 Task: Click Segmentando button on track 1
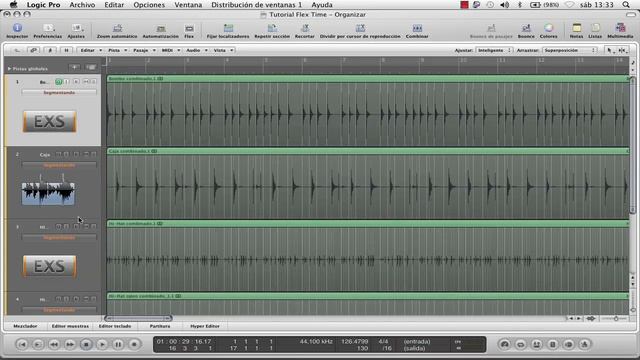(x=59, y=93)
